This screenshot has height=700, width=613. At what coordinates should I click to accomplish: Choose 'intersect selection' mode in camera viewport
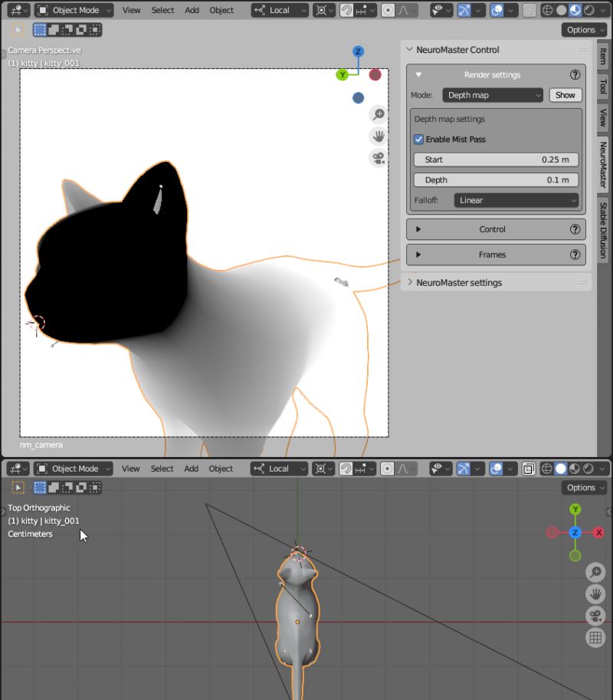point(95,30)
